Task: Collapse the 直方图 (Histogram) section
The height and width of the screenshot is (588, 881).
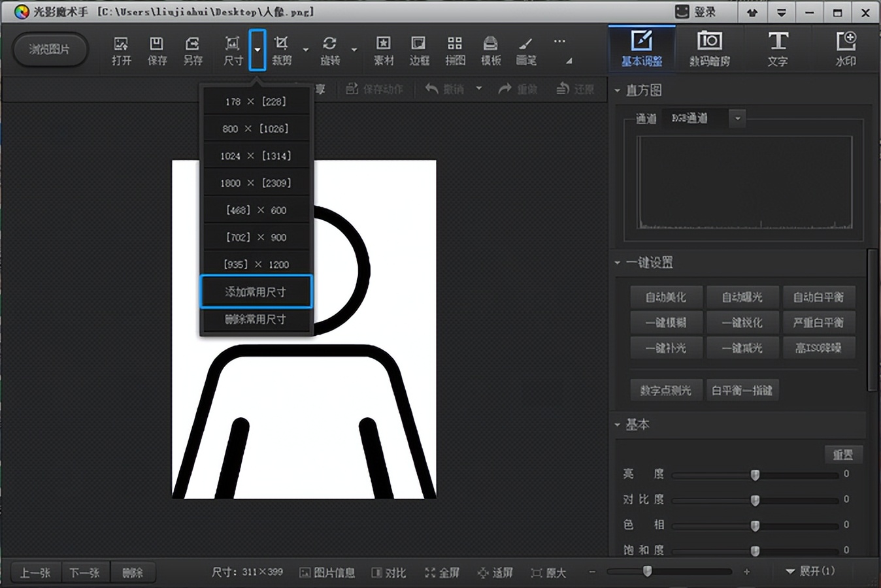Action: pos(618,90)
